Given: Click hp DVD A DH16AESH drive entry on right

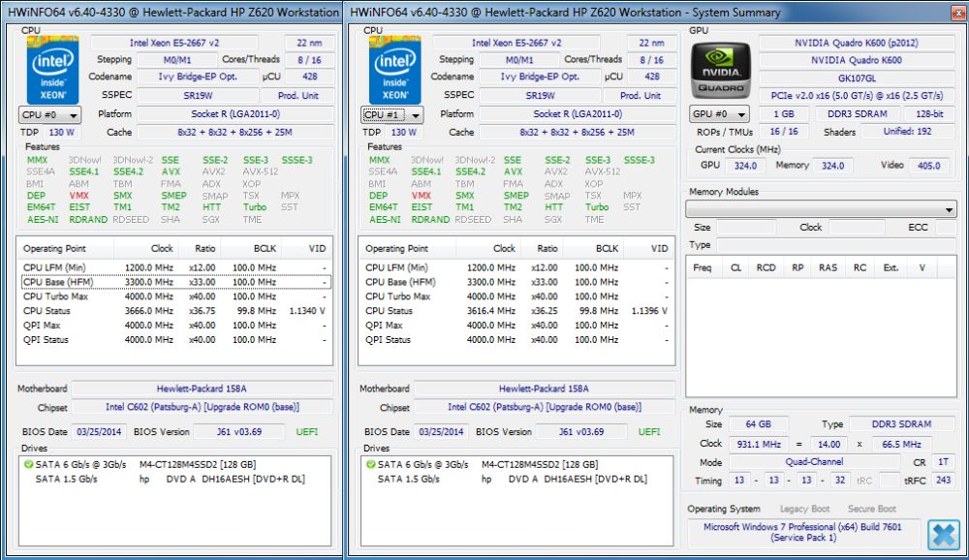Looking at the screenshot, I should 564,479.
